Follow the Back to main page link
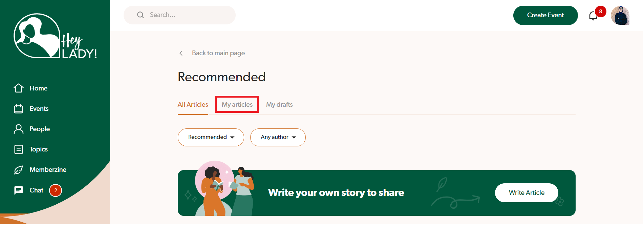Screen dimensions: 644x225 coord(218,53)
